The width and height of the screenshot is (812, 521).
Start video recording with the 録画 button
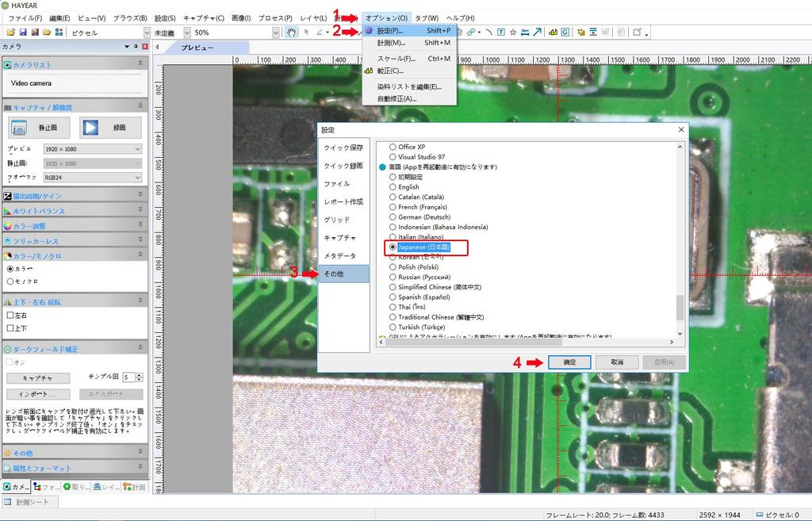point(110,127)
